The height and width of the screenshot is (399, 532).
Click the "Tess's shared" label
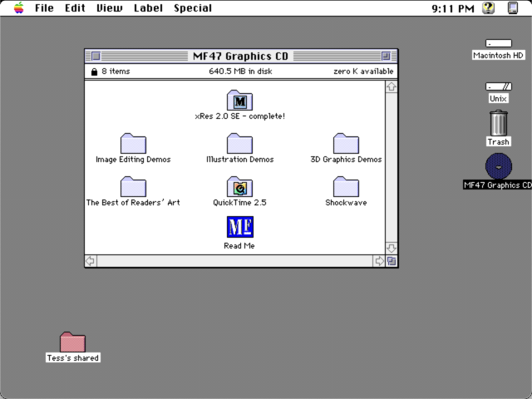click(73, 358)
